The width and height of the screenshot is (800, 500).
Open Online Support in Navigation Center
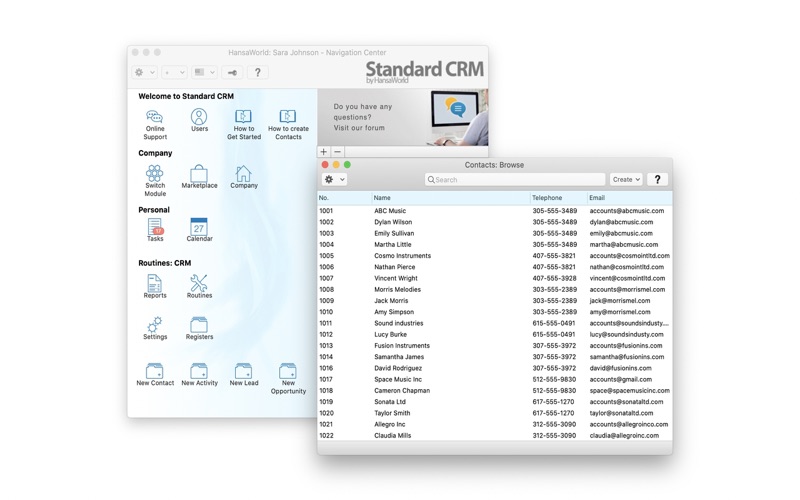click(155, 124)
